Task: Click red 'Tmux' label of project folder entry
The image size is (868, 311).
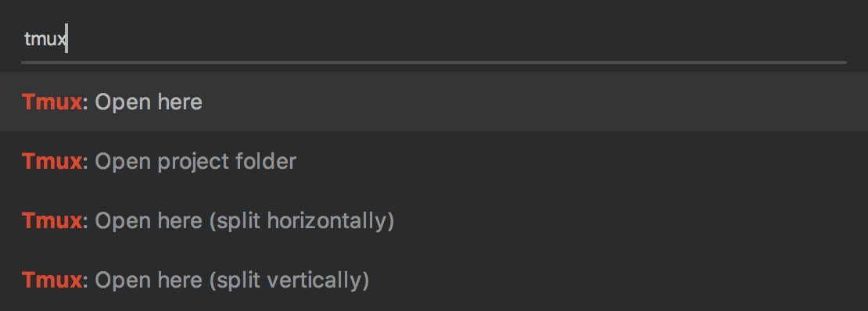Action: click(x=52, y=161)
